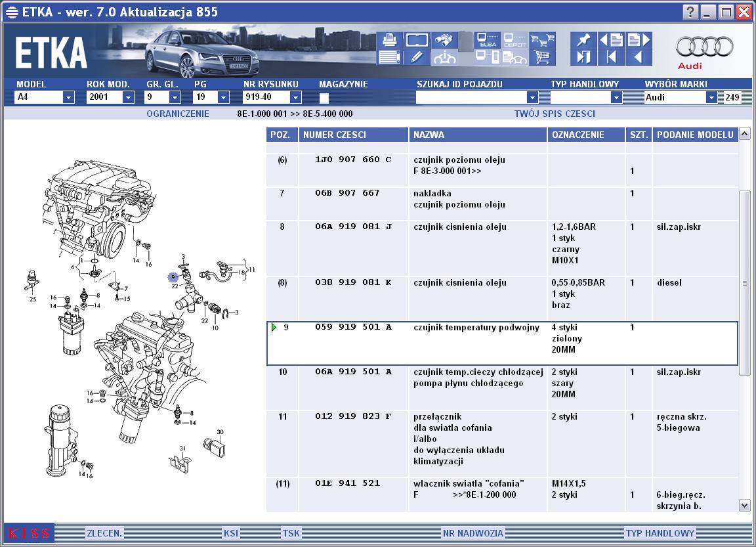Open the ROK MOD. dropdown showing 2001

[128, 97]
